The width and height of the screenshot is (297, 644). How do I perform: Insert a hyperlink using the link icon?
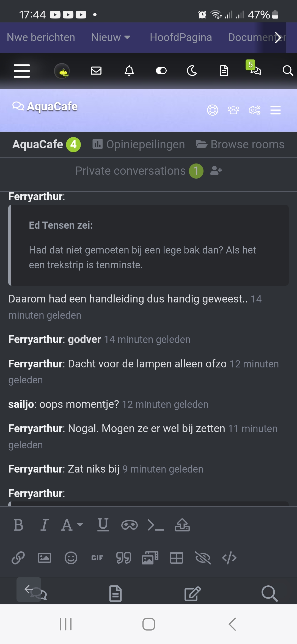pyautogui.click(x=18, y=558)
